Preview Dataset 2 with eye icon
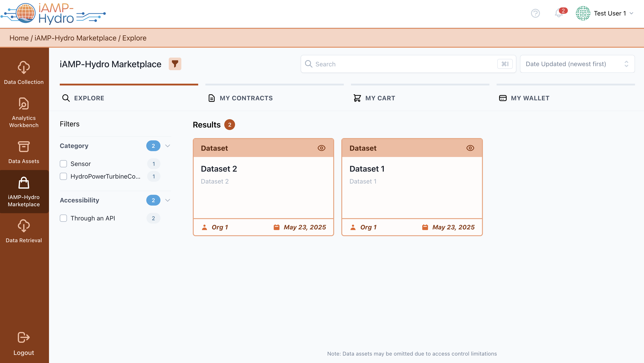644x363 pixels. click(x=321, y=148)
